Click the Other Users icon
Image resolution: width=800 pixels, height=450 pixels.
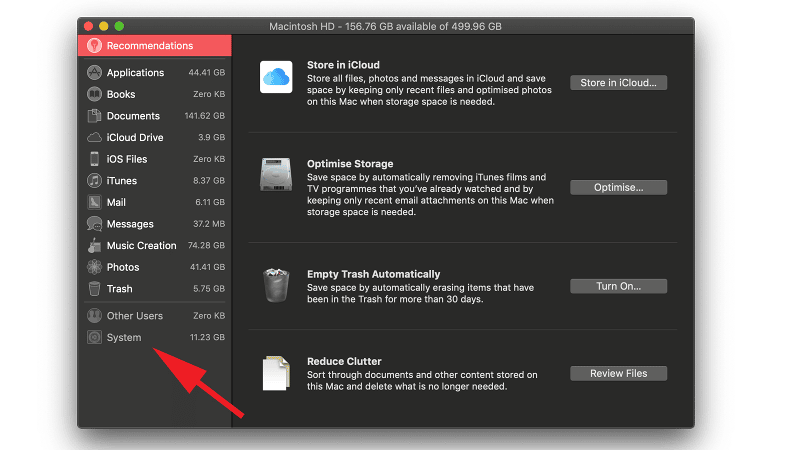(x=94, y=315)
